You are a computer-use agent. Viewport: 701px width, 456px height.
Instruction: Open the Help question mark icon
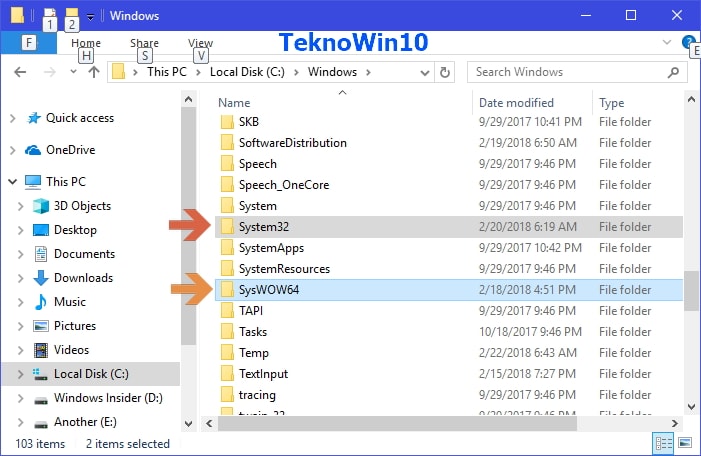click(688, 42)
